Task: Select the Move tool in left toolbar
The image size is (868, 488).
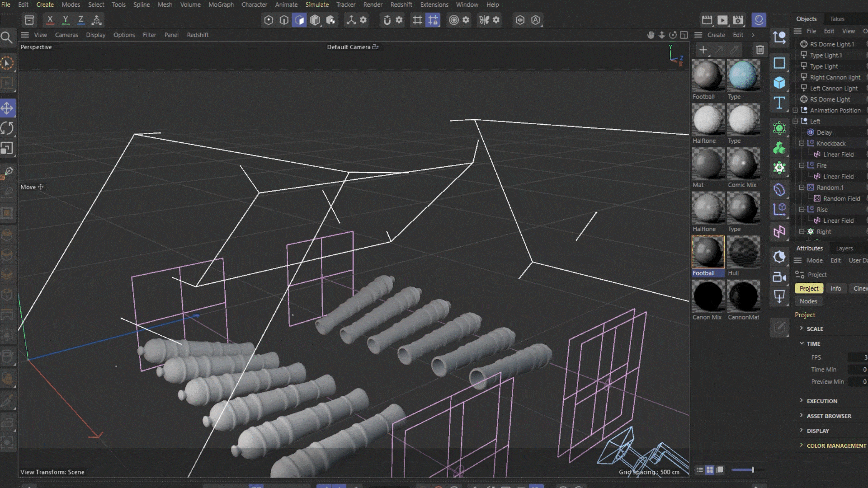Action: click(7, 108)
